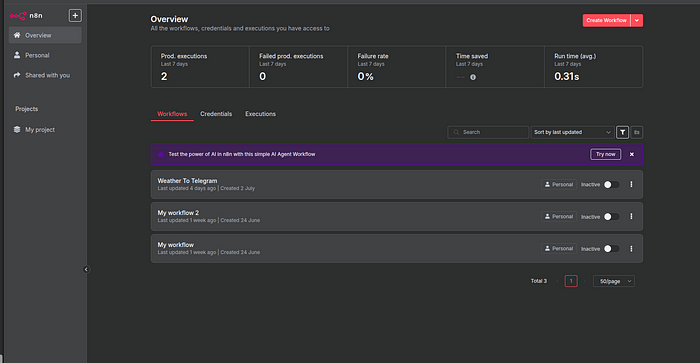
Task: Click the Overview home icon
Action: click(17, 35)
